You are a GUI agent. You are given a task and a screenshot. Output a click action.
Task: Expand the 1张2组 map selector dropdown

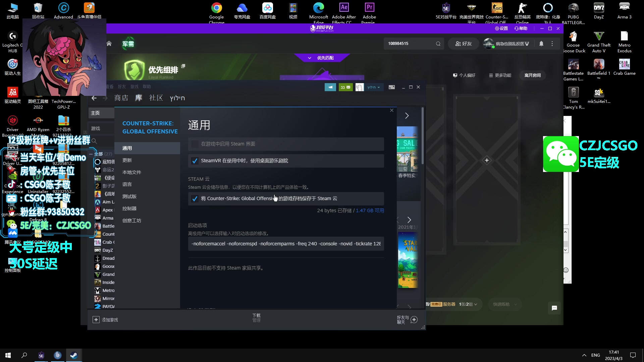point(468,304)
